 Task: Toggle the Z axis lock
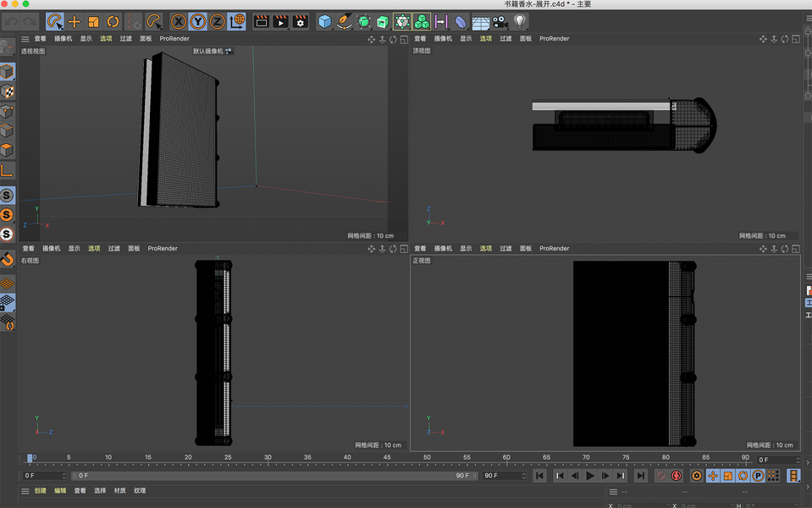pos(217,22)
